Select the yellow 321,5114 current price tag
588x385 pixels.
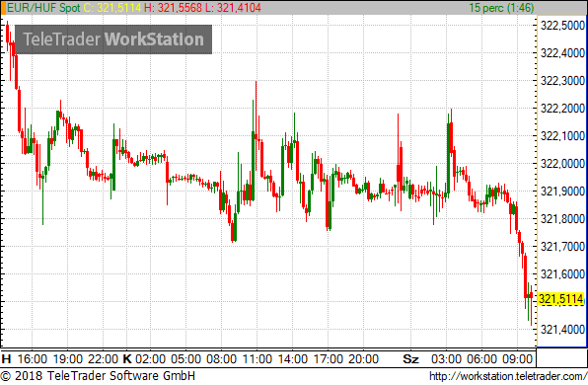click(x=561, y=299)
